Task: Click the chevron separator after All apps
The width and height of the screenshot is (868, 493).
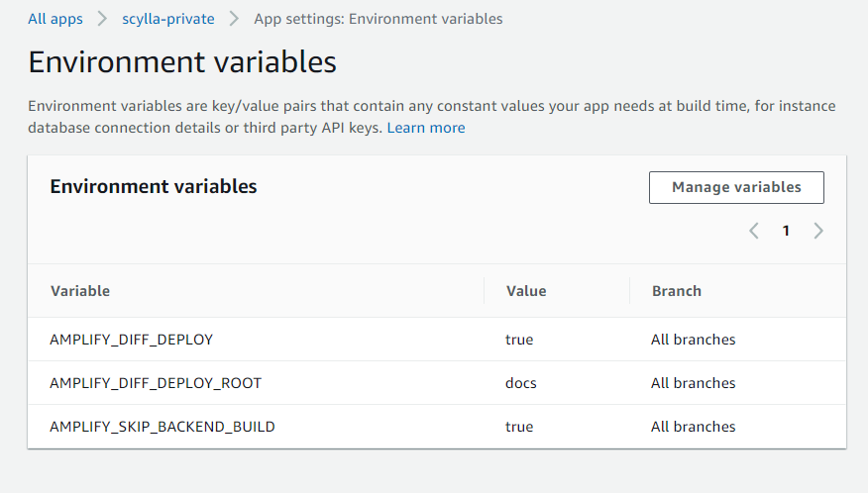Action: 102,19
